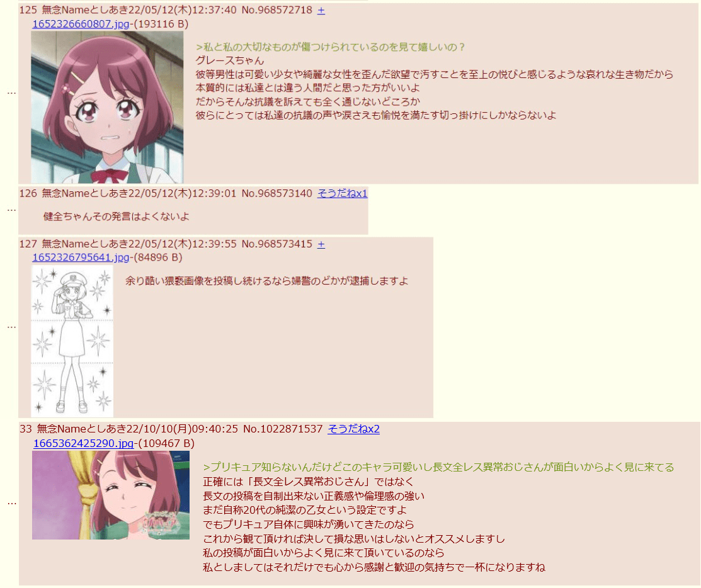Open the police uniform line-art thumbnail
Image resolution: width=701 pixels, height=588 pixels.
(72, 341)
